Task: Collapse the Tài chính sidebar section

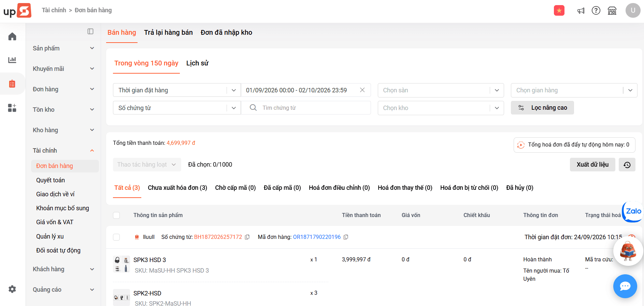Action: pos(63,151)
